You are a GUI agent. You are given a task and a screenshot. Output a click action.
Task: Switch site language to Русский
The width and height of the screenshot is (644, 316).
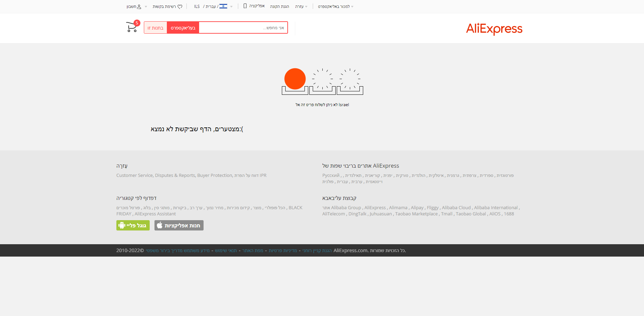[331, 175]
